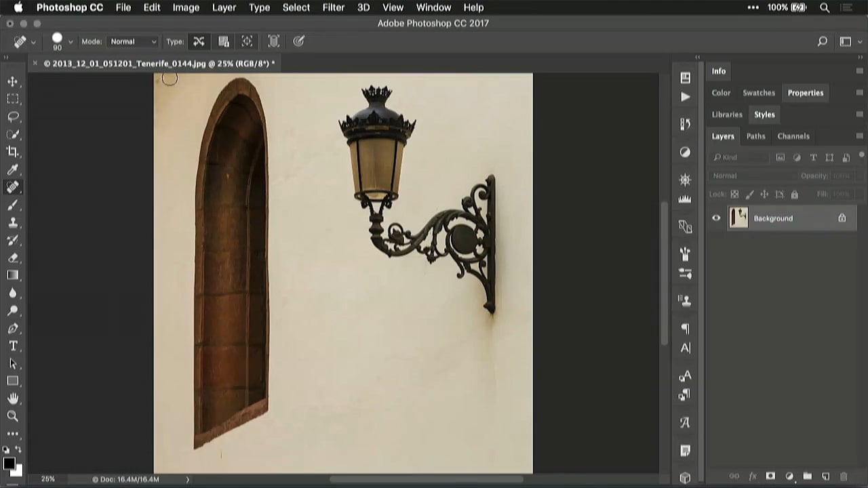Viewport: 868px width, 488px height.
Task: Open macOS Spotlight search icon
Action: point(825,7)
